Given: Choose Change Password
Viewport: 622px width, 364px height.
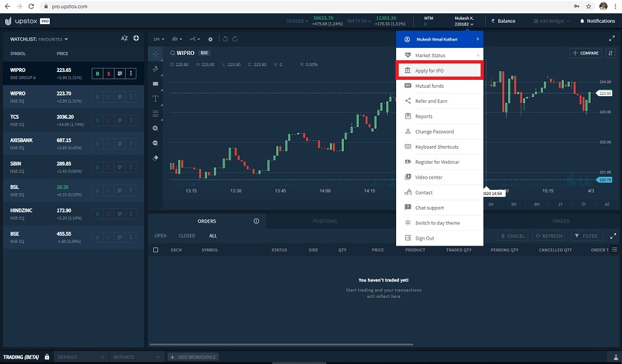Looking at the screenshot, I should coord(439,132).
